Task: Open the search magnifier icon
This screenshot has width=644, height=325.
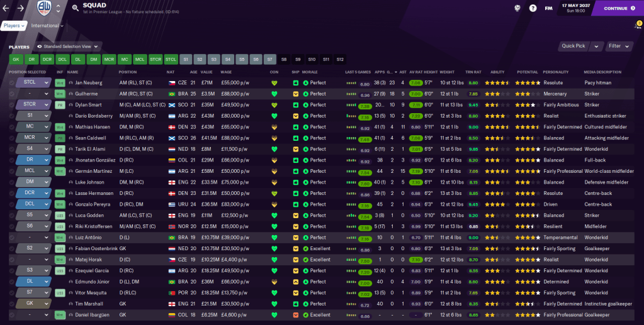Action: 75,8
